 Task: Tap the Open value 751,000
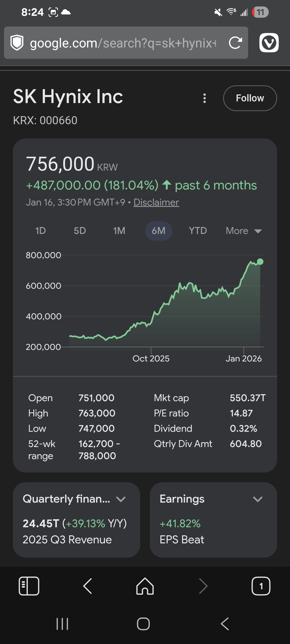96,398
